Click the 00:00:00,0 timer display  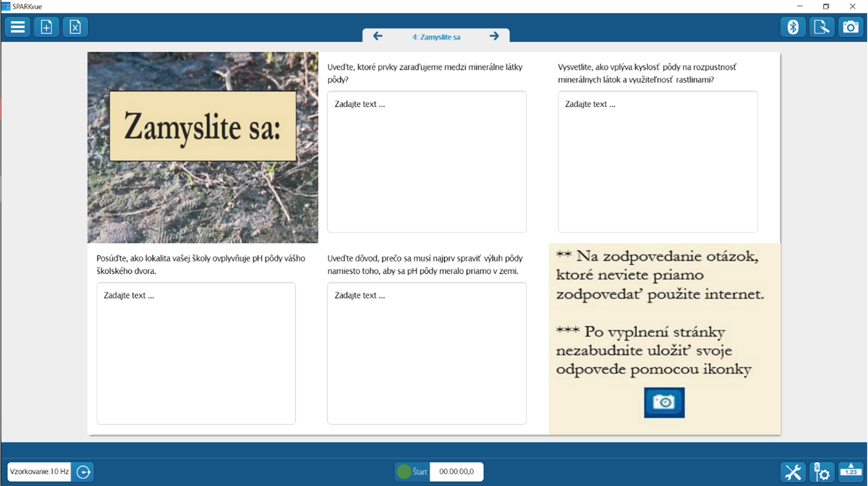click(456, 472)
